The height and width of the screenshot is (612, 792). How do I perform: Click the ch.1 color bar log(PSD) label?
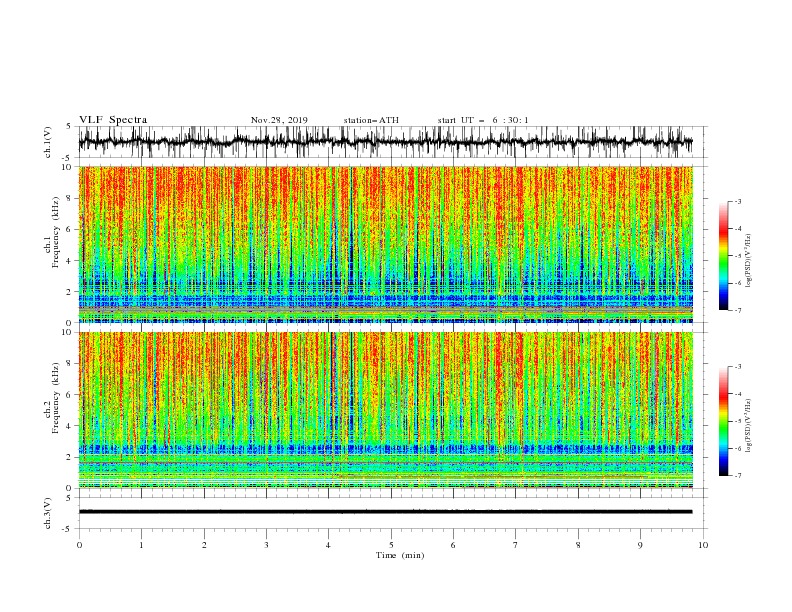coord(748,261)
